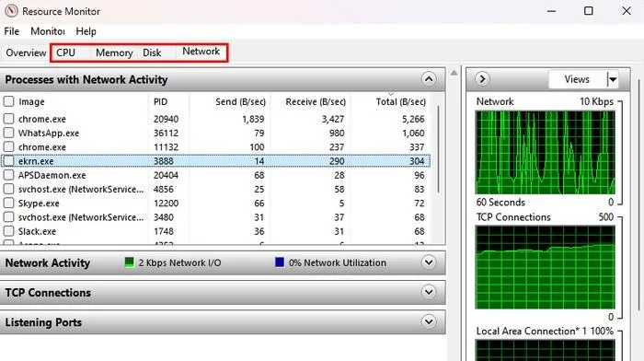Expand the Listening Ports section
This screenshot has width=644, height=361.
(429, 321)
